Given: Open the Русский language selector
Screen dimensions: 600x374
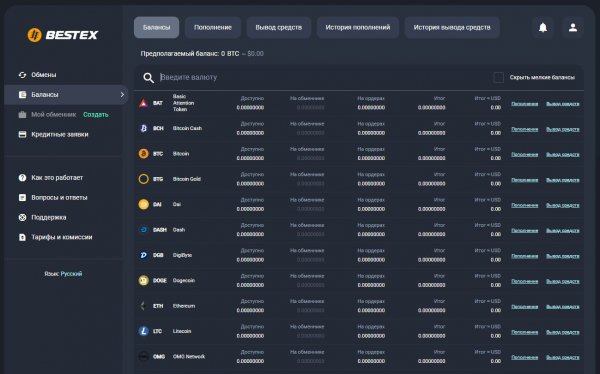Looking at the screenshot, I should click(x=71, y=274).
